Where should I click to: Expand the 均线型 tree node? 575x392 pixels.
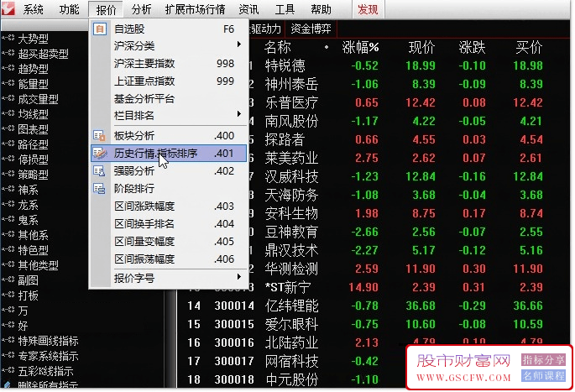8,113
